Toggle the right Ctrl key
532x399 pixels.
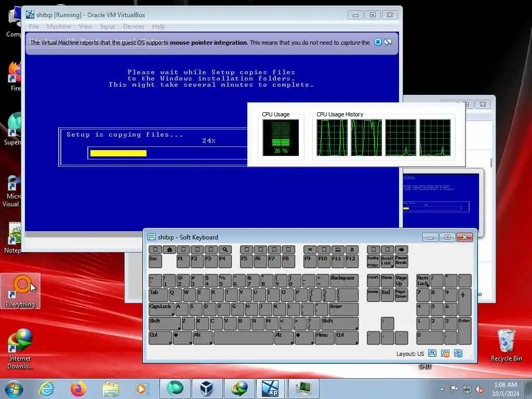click(x=347, y=338)
